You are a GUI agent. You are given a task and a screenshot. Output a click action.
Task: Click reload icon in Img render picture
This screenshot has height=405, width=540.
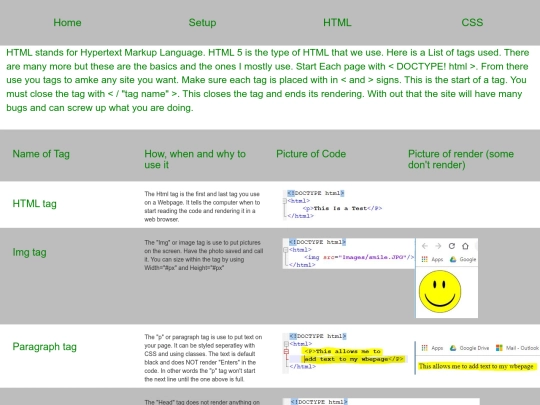tap(452, 246)
